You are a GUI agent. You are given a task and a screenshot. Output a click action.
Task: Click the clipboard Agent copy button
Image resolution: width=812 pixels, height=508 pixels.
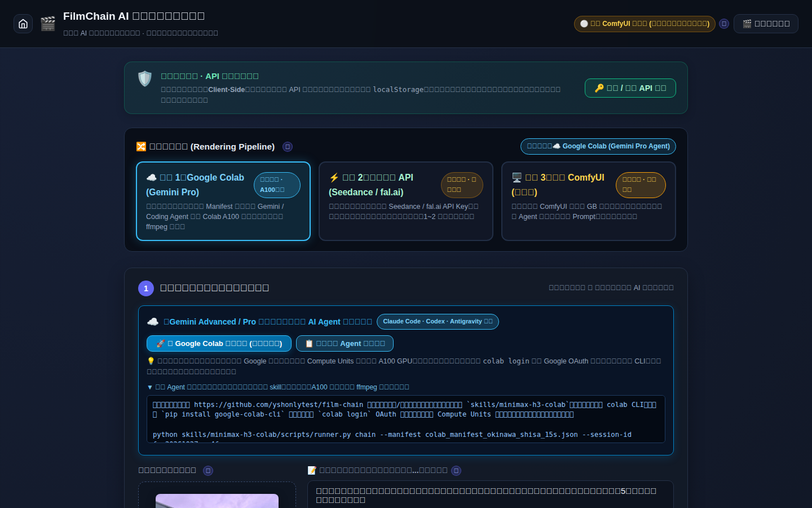[x=345, y=344]
